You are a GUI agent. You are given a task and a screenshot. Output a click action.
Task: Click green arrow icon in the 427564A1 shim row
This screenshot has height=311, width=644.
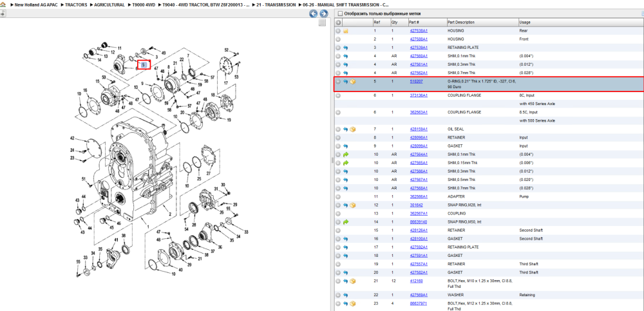click(x=345, y=155)
